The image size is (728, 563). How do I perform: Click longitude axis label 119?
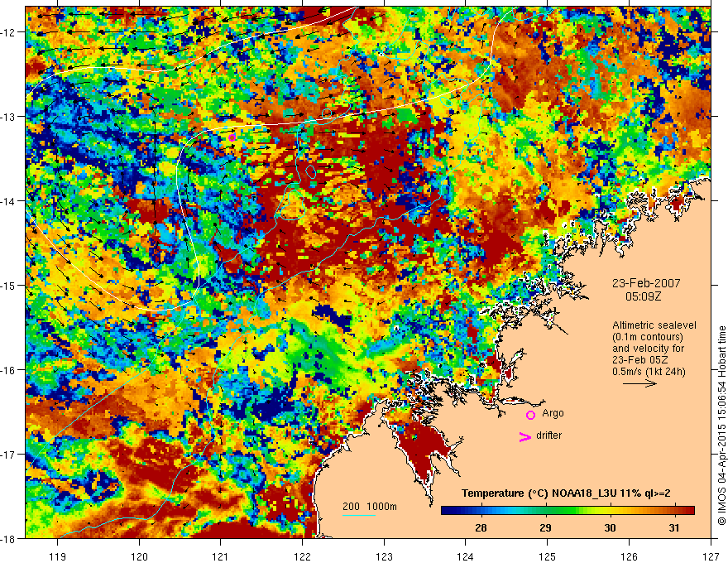[58, 556]
